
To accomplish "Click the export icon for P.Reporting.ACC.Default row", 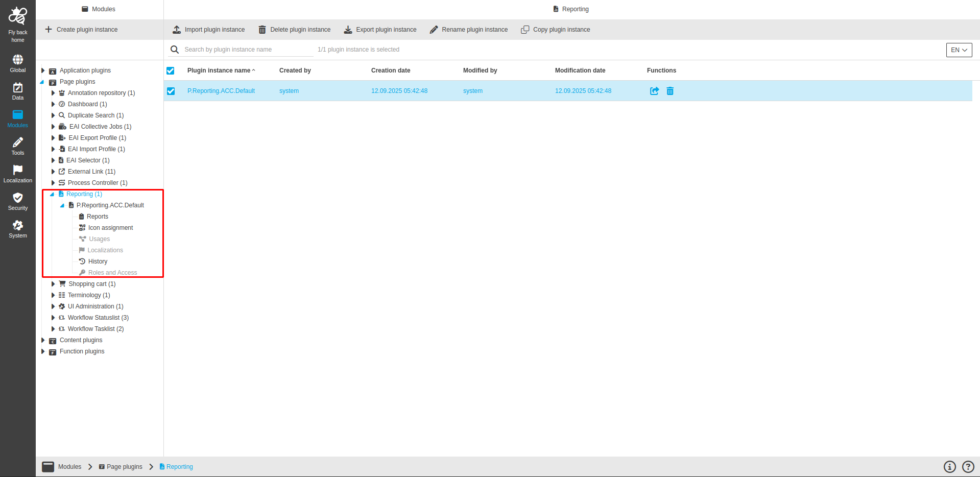I will pyautogui.click(x=655, y=91).
